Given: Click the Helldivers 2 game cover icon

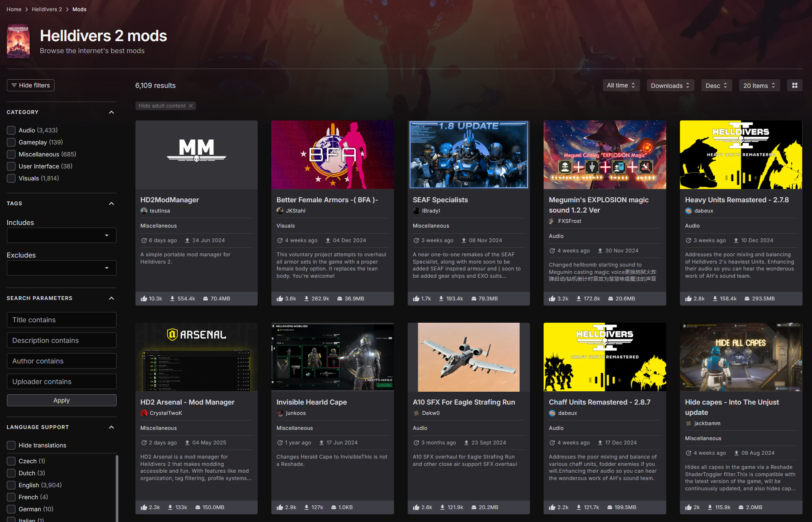Looking at the screenshot, I should [x=18, y=42].
